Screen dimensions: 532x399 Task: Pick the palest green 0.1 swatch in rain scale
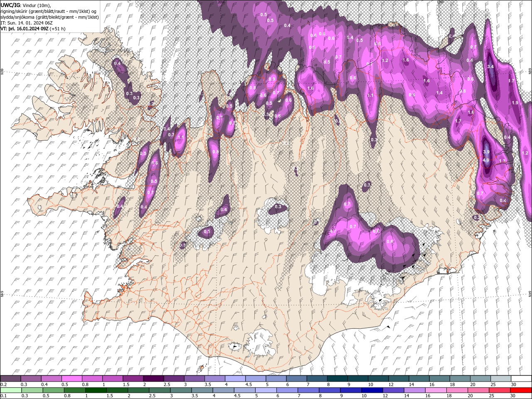(11, 390)
